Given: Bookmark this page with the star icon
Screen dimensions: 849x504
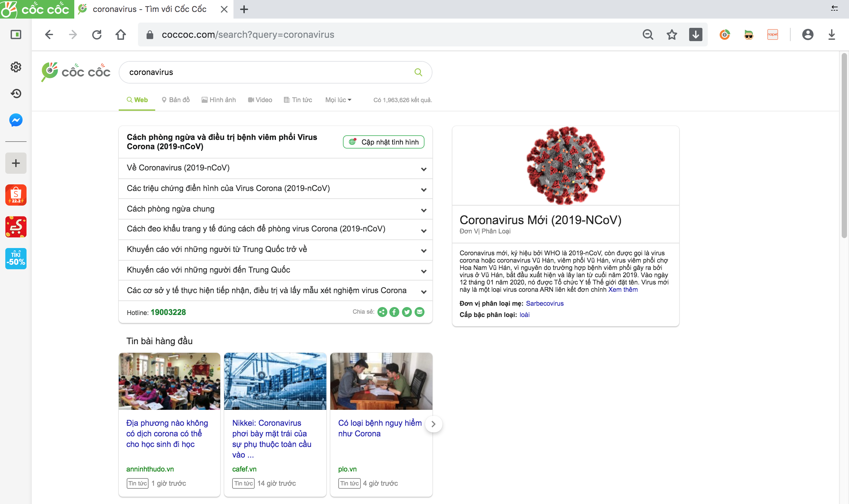Looking at the screenshot, I should [x=671, y=34].
